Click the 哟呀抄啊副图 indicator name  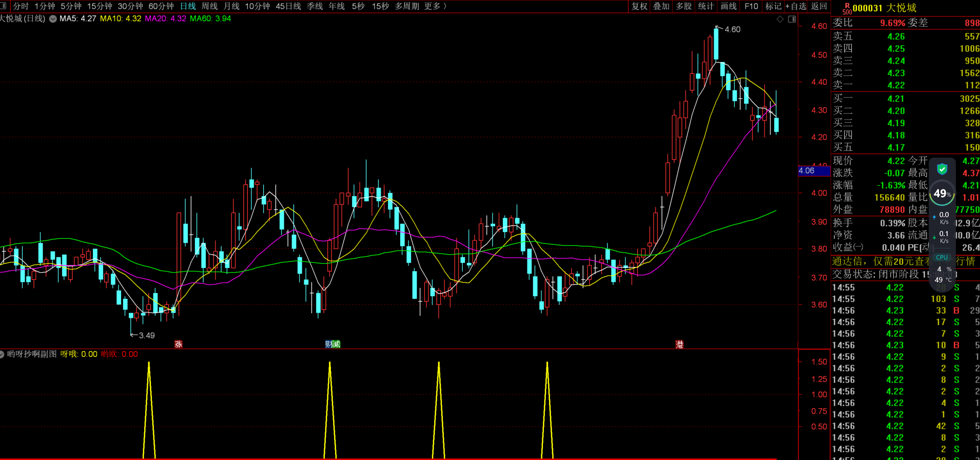[x=32, y=354]
